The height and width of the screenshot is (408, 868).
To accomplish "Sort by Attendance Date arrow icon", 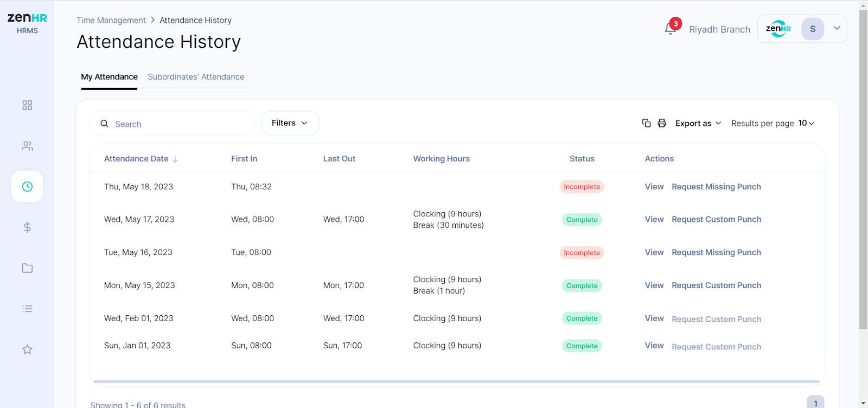I will tap(175, 160).
